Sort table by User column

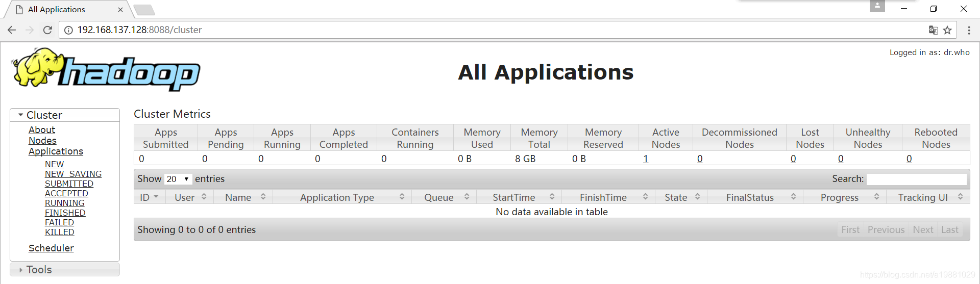point(189,197)
